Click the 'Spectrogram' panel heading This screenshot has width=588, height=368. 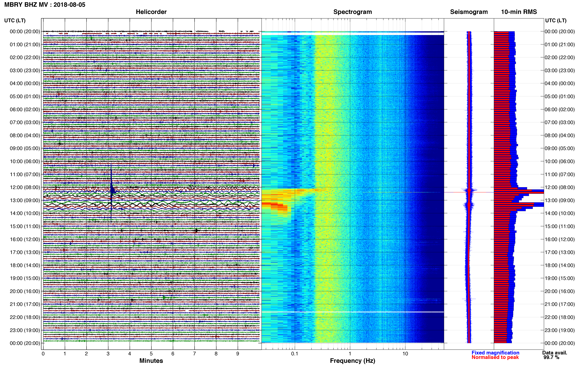[352, 12]
